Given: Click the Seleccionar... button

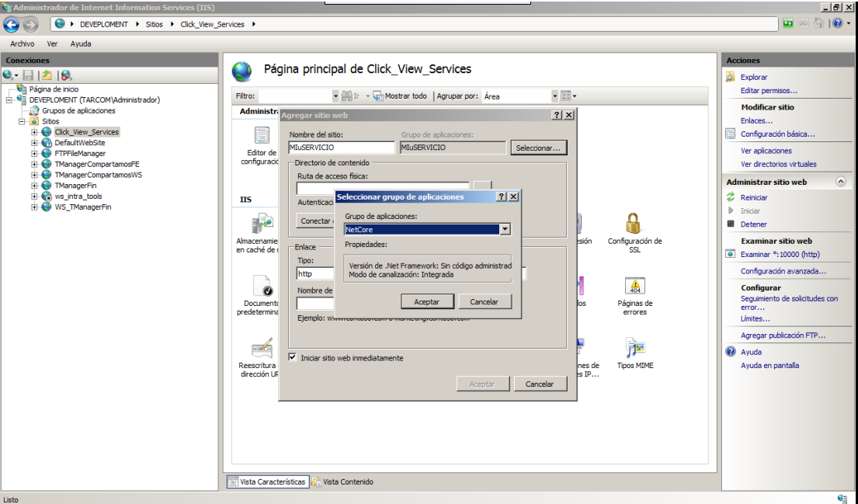Looking at the screenshot, I should click(538, 148).
